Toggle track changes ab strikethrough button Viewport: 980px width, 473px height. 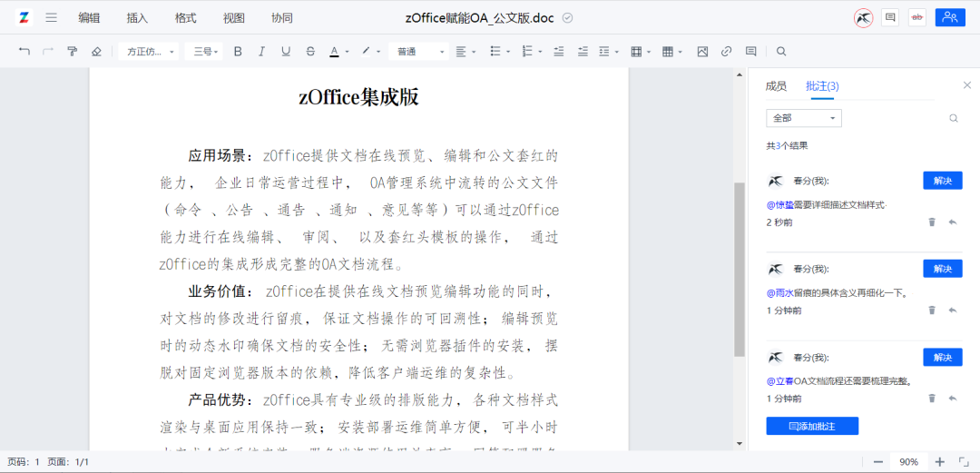pyautogui.click(x=917, y=17)
